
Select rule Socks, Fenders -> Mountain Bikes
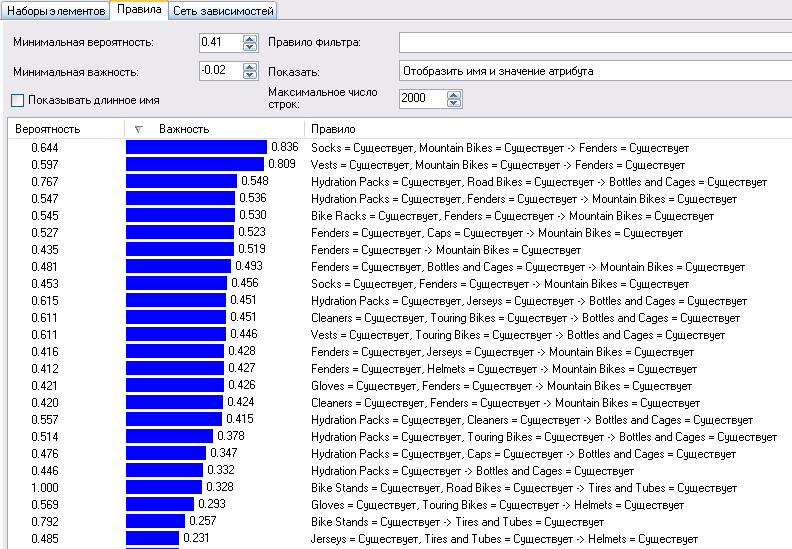coord(500,284)
